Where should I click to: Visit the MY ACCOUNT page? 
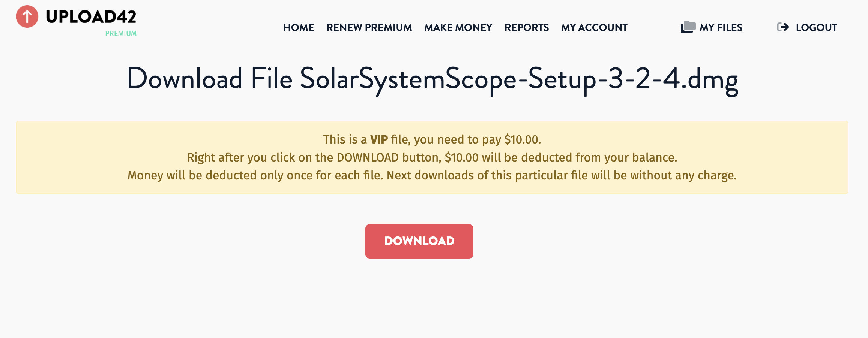tap(594, 28)
